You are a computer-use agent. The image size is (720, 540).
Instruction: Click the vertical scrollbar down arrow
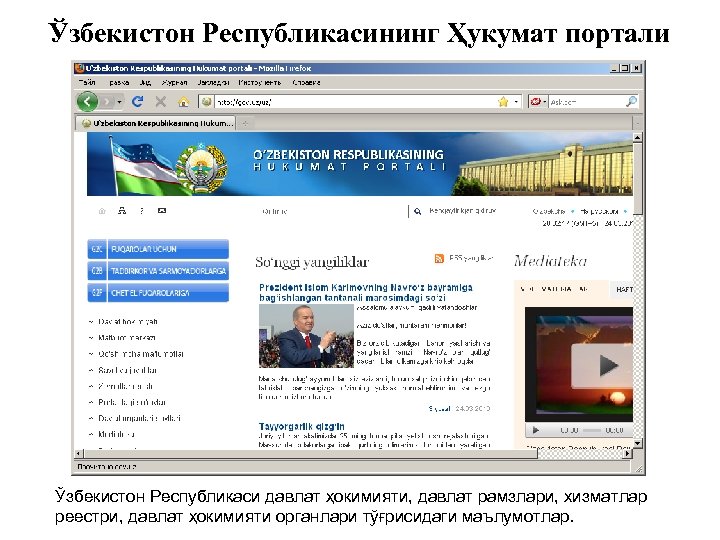pyautogui.click(x=637, y=443)
